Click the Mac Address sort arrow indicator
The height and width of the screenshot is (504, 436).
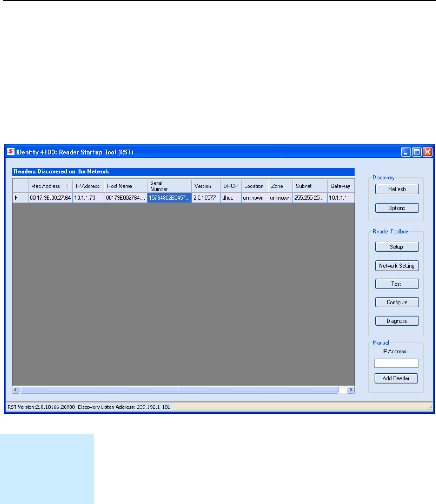click(x=68, y=185)
